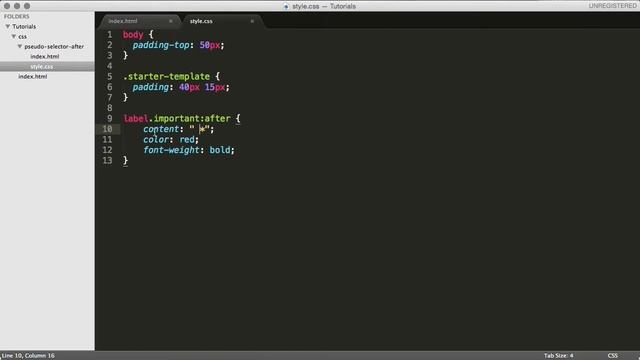
Task: Select the css folder label
Action: click(22, 36)
